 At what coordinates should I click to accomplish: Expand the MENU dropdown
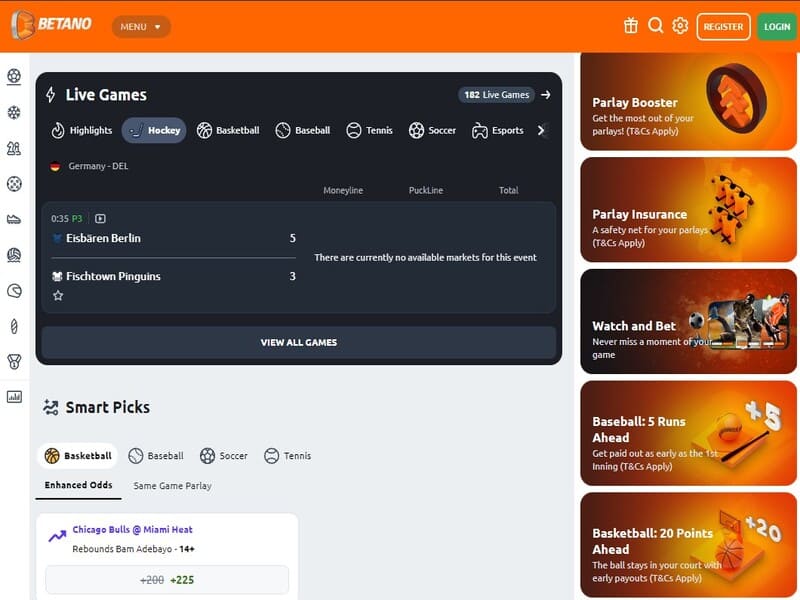[141, 27]
